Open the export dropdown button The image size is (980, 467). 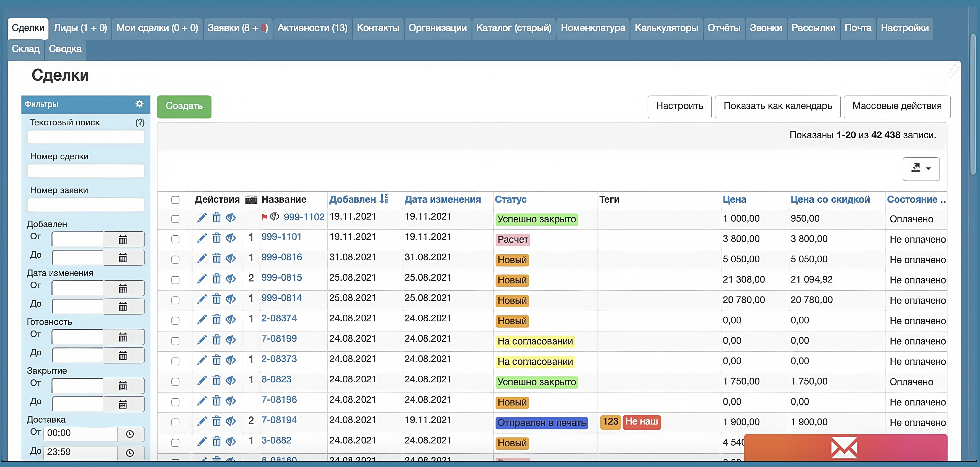point(921,169)
